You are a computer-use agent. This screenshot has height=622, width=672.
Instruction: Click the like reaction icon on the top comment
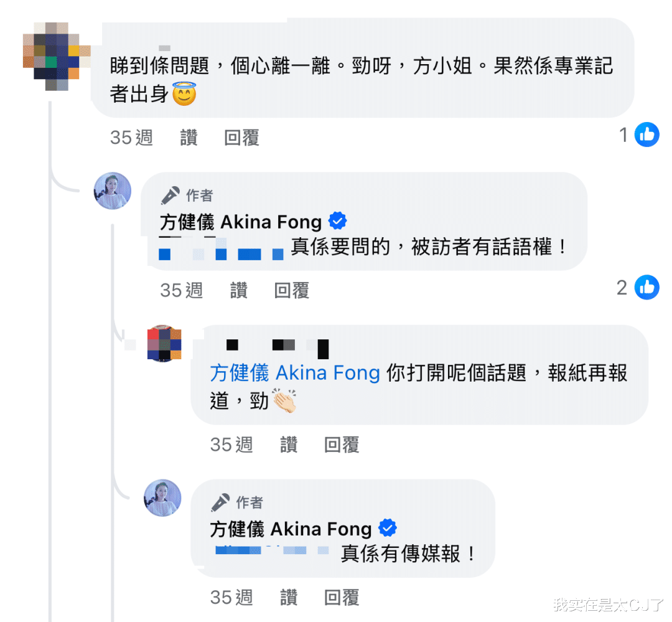pos(646,134)
